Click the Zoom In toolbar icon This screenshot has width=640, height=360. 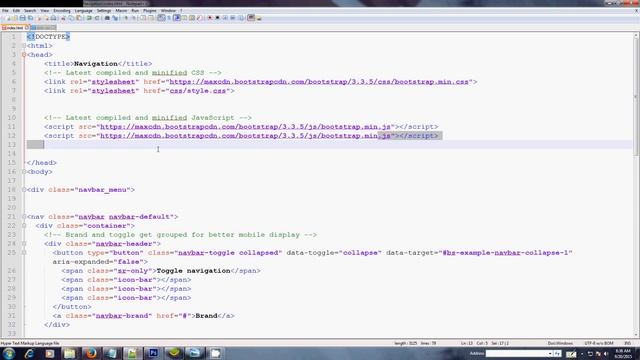tap(126, 18)
